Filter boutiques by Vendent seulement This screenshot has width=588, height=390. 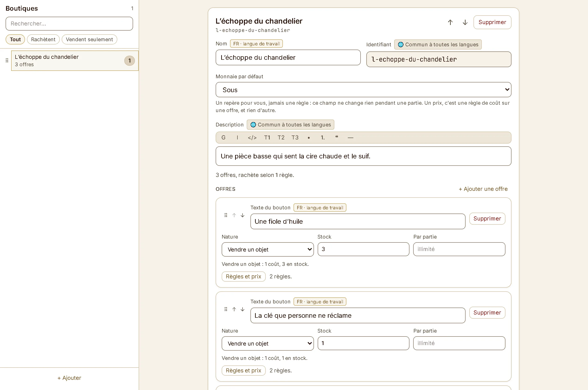(x=89, y=39)
